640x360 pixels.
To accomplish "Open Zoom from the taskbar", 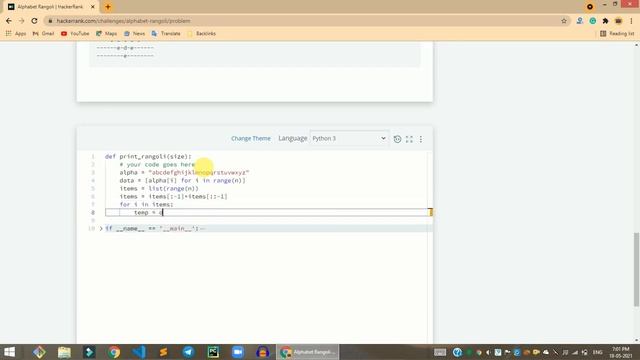I will (238, 352).
